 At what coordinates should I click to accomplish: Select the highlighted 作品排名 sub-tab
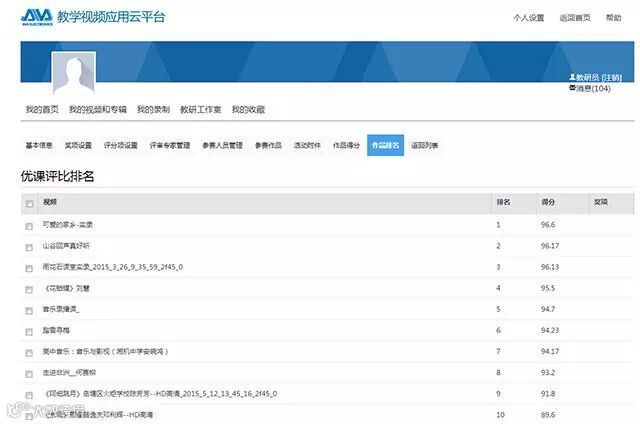click(385, 145)
